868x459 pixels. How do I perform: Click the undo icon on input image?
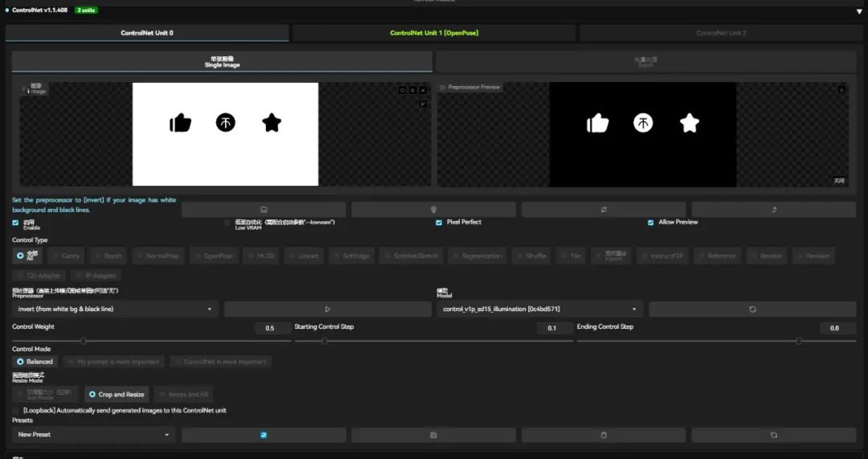coord(403,90)
